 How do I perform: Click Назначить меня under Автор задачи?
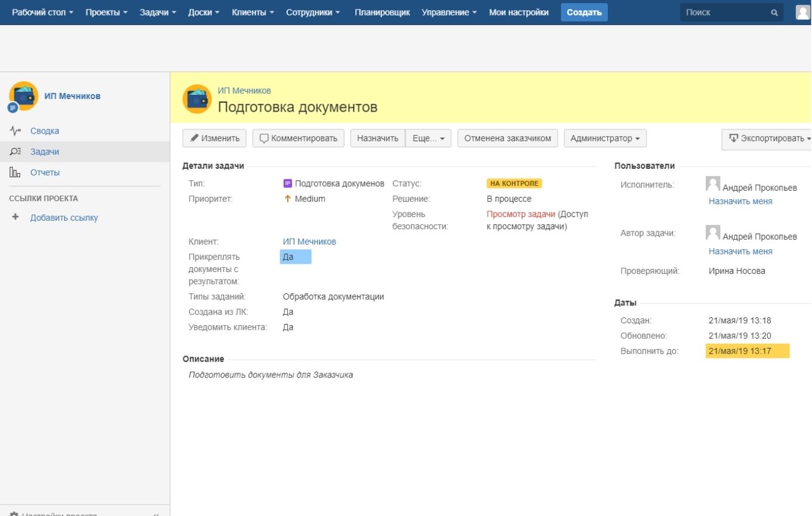click(740, 252)
